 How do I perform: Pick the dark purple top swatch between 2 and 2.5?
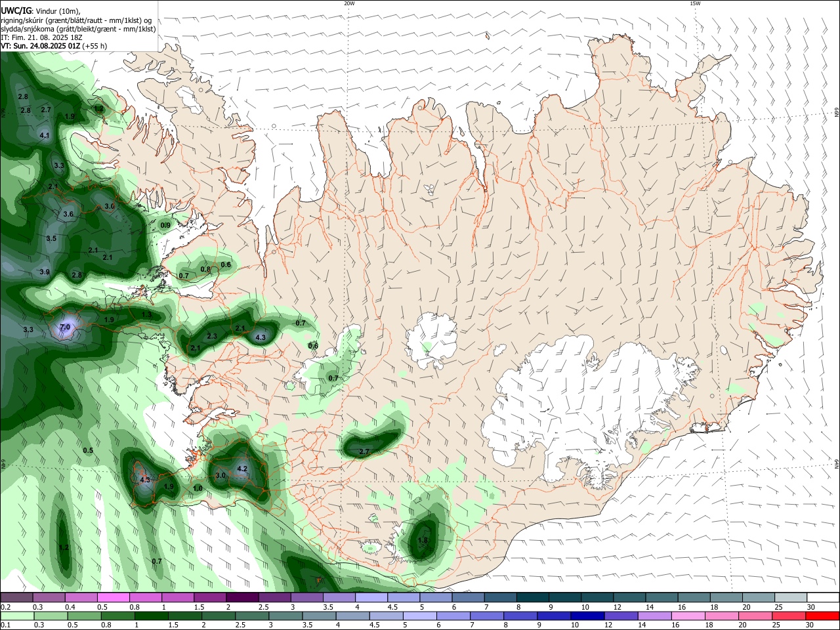click(x=241, y=597)
